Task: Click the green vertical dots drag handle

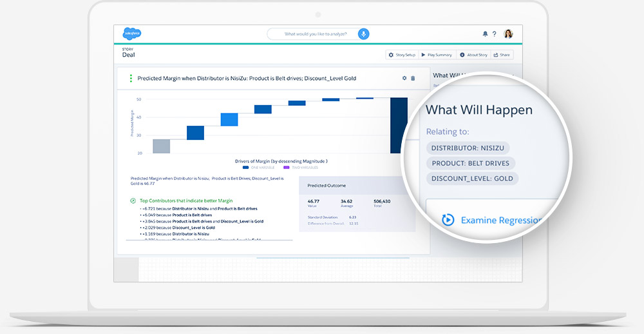Action: (131, 78)
